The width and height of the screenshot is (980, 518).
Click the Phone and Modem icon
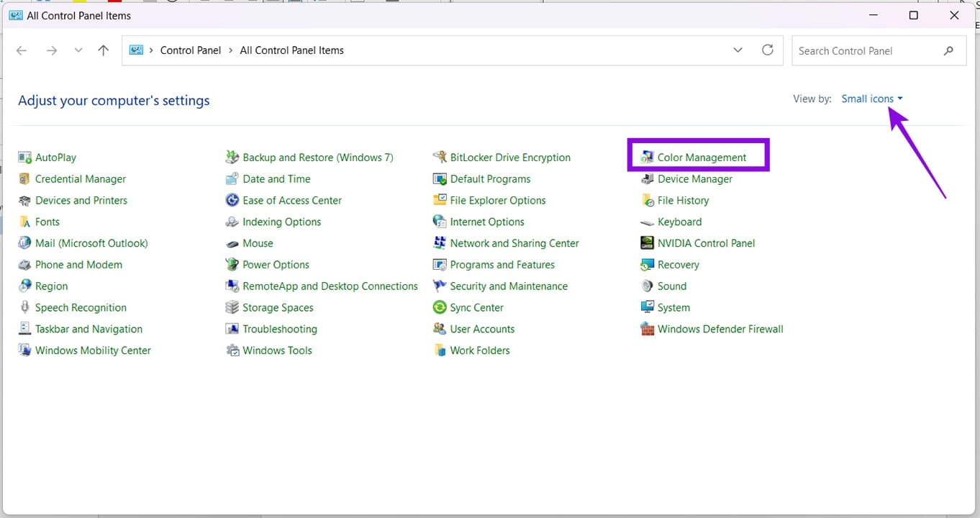coord(24,265)
